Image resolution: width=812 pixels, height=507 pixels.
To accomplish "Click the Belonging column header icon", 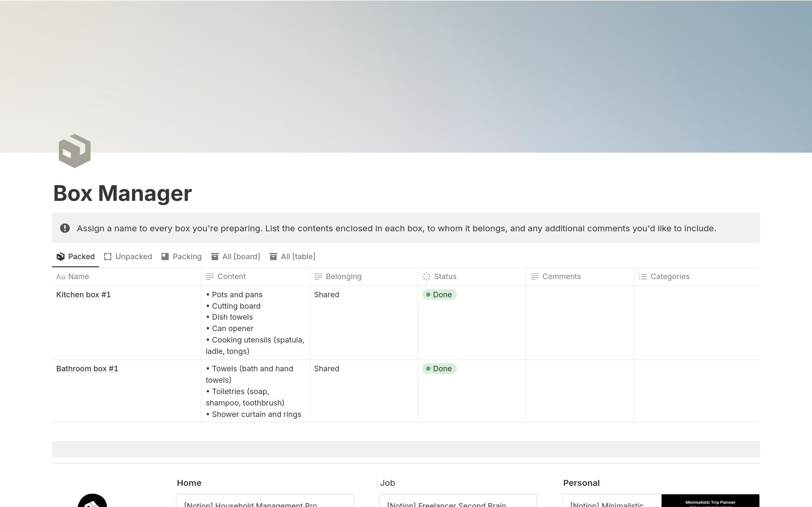I will pyautogui.click(x=318, y=276).
